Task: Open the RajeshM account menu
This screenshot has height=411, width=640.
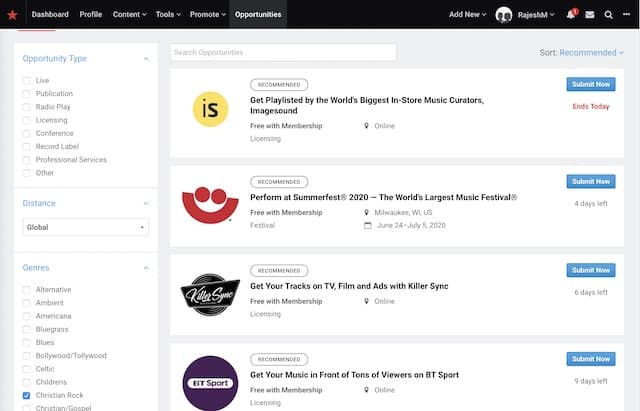Action: click(536, 15)
